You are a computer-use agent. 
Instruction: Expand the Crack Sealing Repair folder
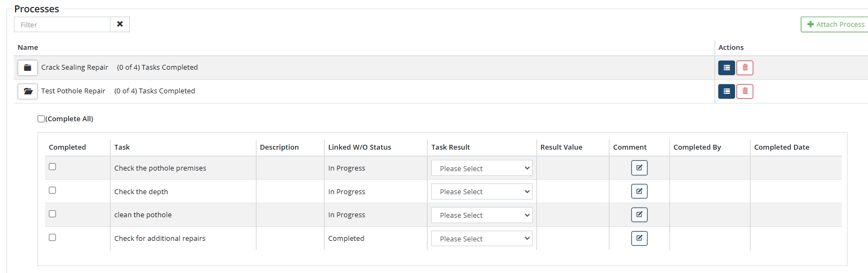coord(27,68)
